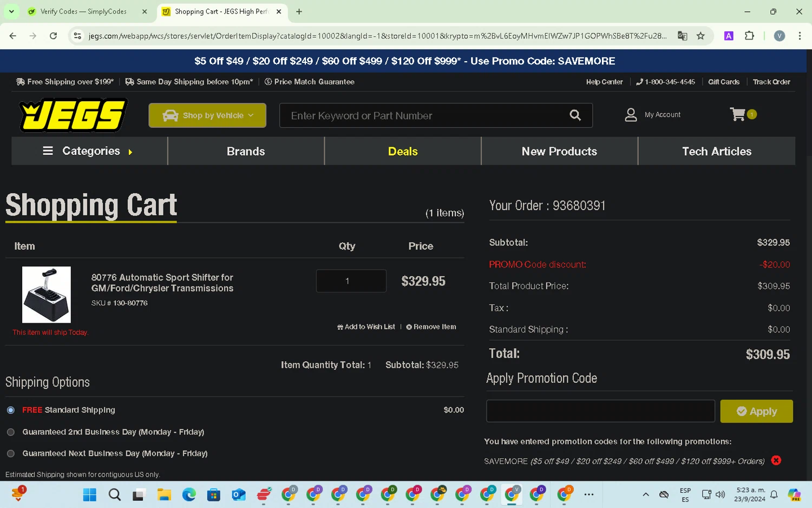
Task: Open My Account user icon
Action: click(631, 115)
